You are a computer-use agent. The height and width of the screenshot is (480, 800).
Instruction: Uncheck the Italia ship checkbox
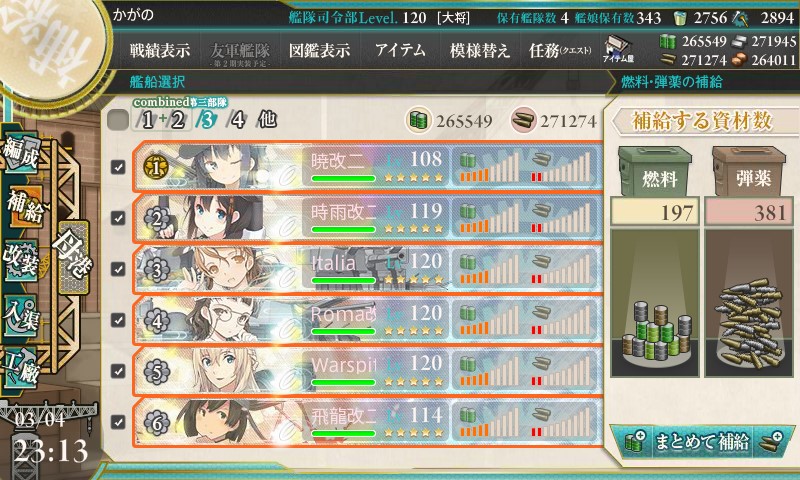tap(118, 269)
